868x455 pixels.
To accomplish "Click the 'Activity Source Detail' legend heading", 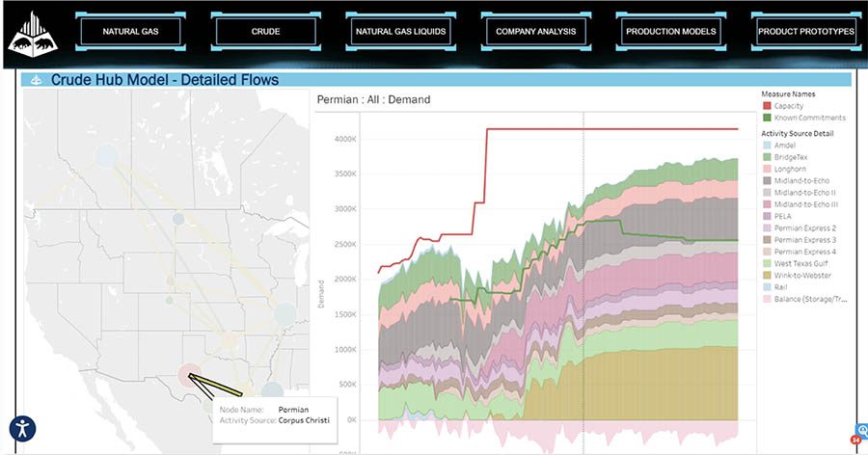I will point(798,133).
